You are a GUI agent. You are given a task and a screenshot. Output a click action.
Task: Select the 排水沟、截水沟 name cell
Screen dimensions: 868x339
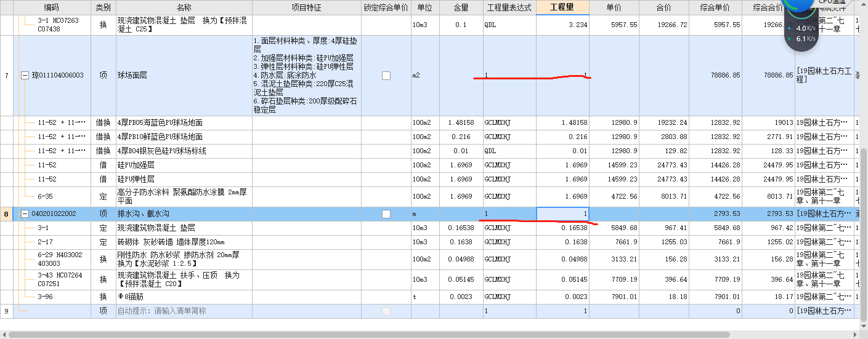184,214
